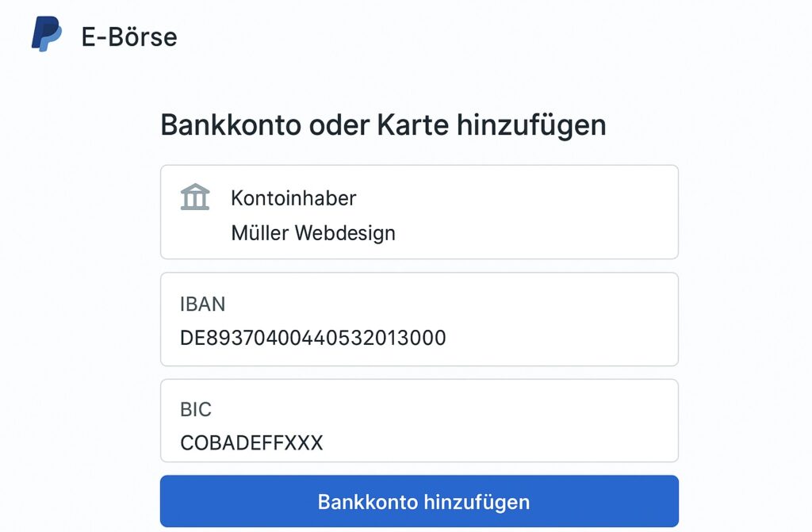Click the BIC field label
This screenshot has width=812, height=532.
[x=197, y=410]
